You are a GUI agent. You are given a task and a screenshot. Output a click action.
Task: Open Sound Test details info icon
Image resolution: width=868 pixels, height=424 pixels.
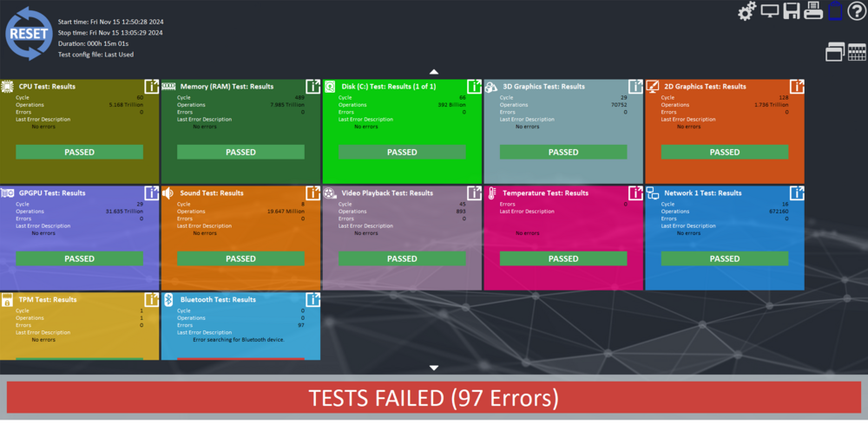312,193
